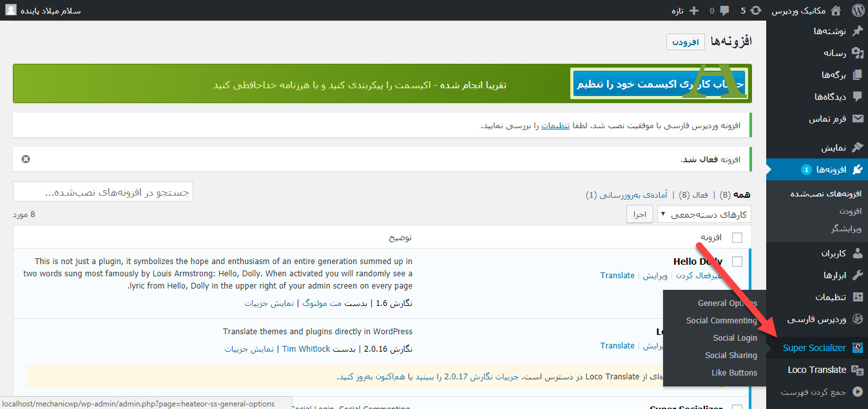868x409 pixels.
Task: Open the comments bubble icon in admin bar
Action: 724,10
